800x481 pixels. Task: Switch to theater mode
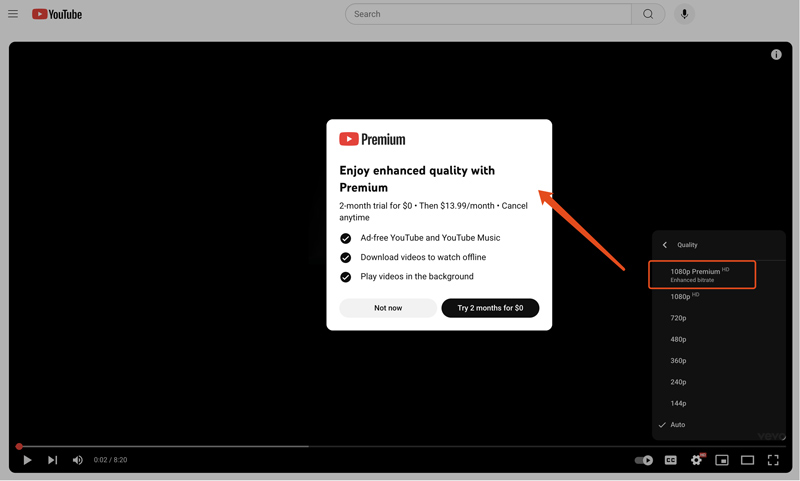click(x=747, y=460)
